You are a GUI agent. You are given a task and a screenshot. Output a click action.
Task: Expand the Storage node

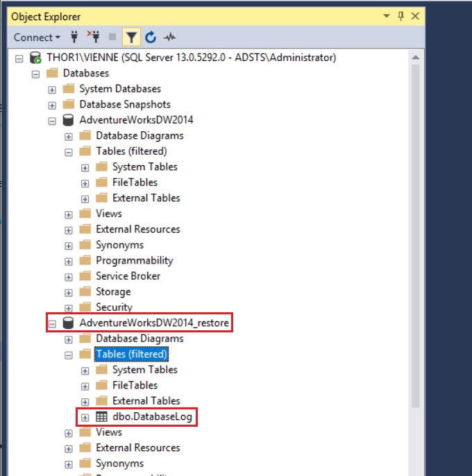68,293
